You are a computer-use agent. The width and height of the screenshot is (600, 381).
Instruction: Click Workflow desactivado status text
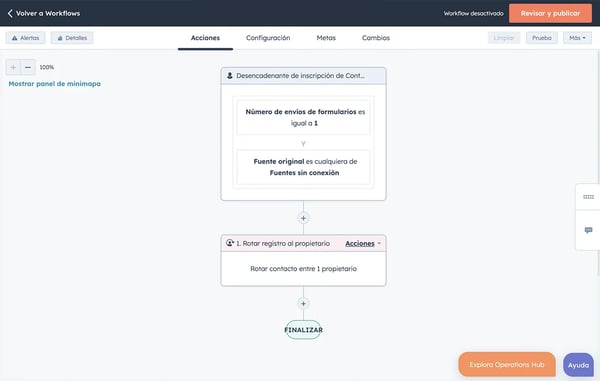(473, 13)
